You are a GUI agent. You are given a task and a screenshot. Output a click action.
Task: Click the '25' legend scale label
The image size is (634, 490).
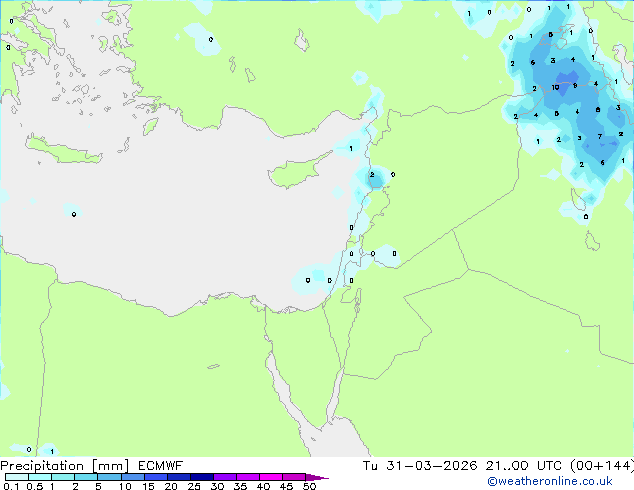(x=194, y=486)
